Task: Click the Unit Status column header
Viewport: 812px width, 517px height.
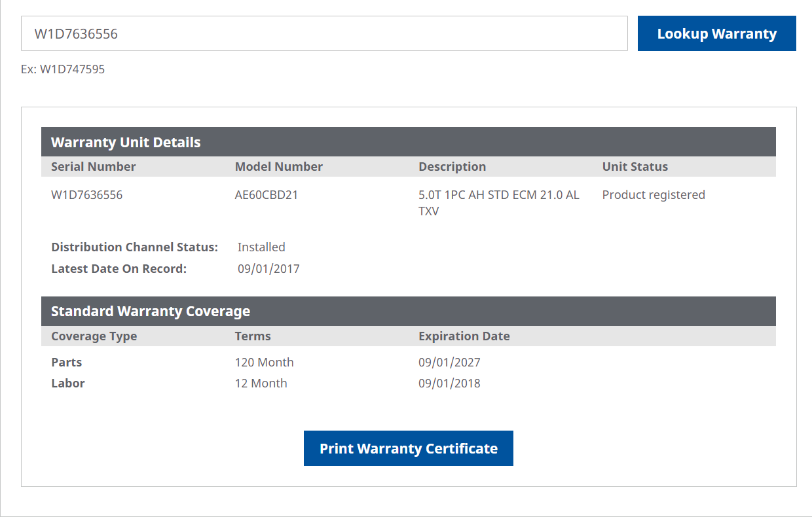Action: click(635, 166)
